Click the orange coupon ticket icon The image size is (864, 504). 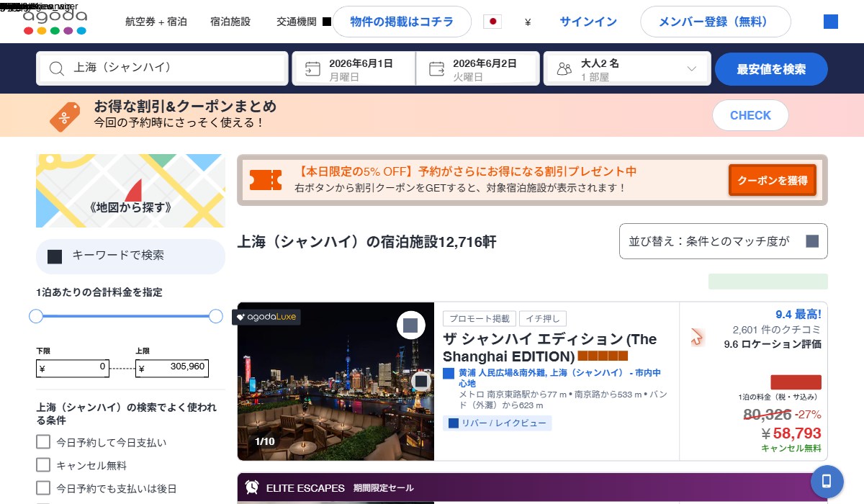coord(266,180)
